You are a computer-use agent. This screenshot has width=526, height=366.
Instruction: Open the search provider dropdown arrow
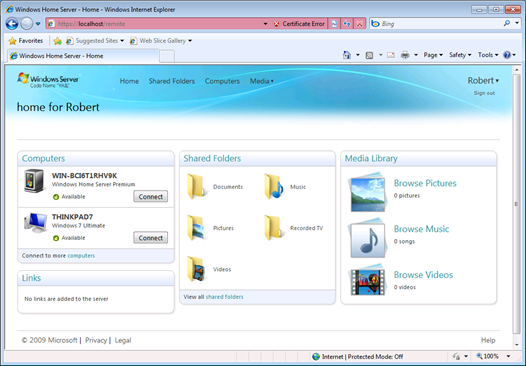517,23
